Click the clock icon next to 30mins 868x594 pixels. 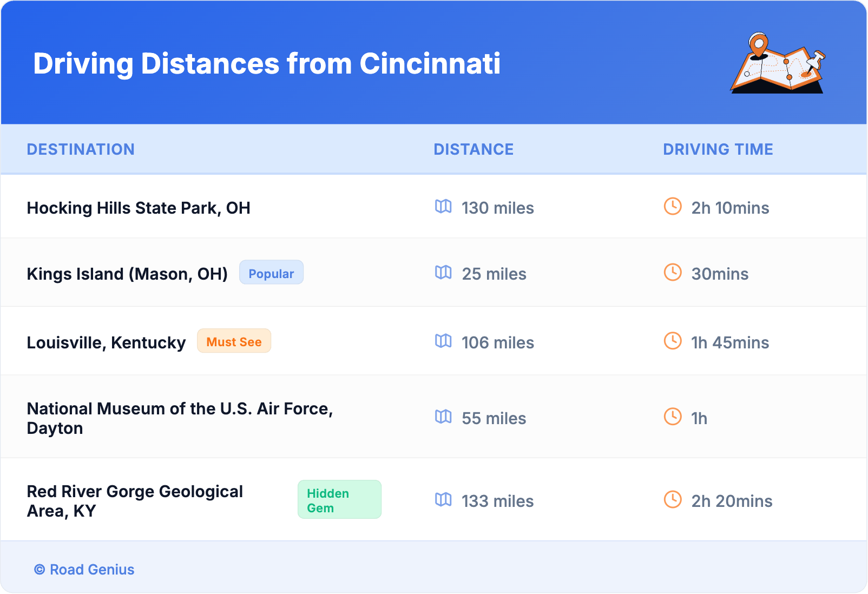tap(673, 273)
